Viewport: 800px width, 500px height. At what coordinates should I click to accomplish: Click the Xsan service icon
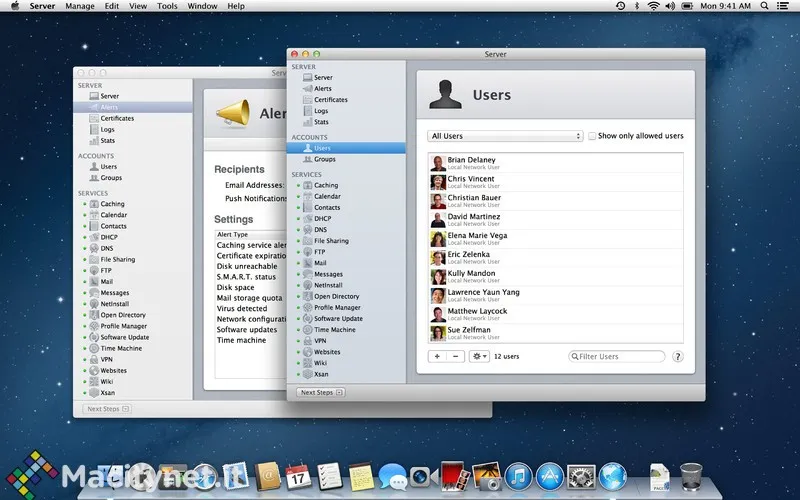tap(307, 374)
